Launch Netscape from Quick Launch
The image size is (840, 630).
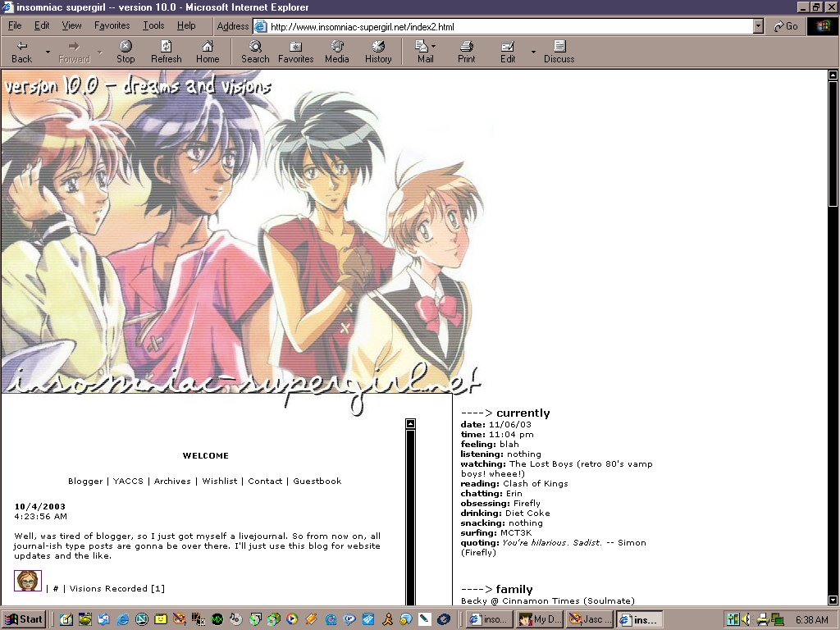[x=141, y=619]
